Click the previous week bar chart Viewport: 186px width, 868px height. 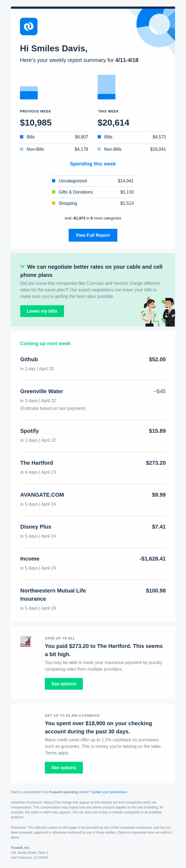29,93
